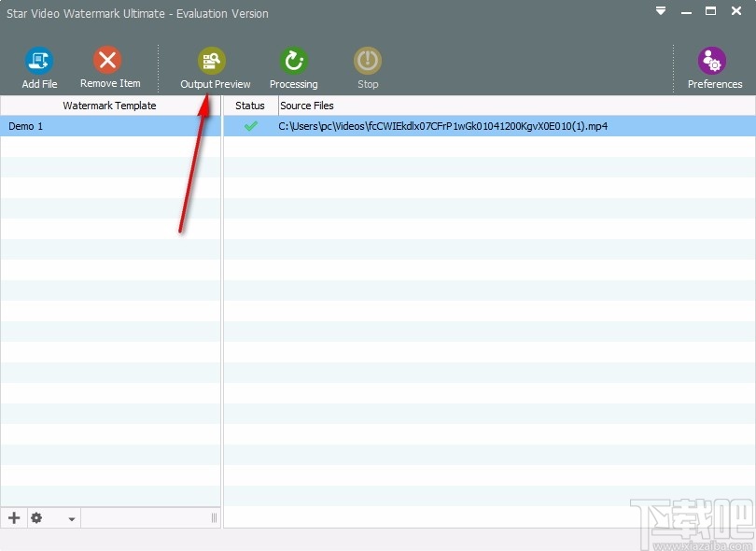Image resolution: width=756 pixels, height=551 pixels.
Task: Maximize the application window
Action: tap(710, 10)
